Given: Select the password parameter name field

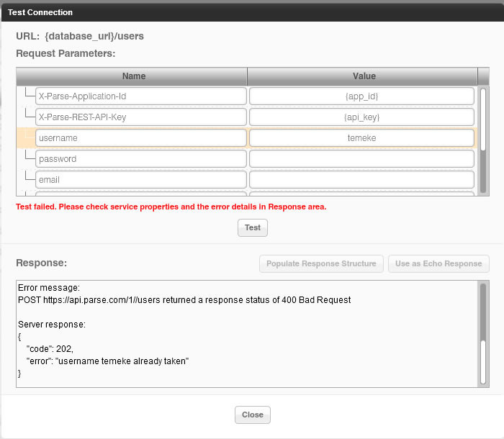Looking at the screenshot, I should [x=140, y=159].
